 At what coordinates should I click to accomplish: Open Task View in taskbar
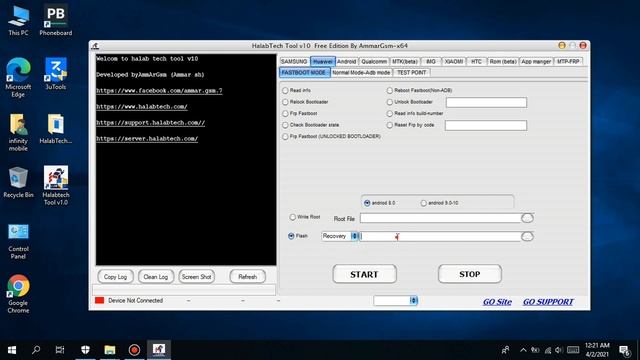point(60,350)
